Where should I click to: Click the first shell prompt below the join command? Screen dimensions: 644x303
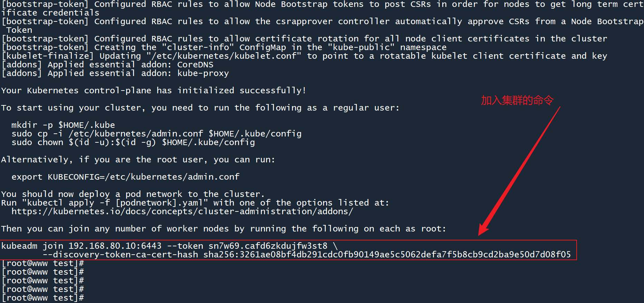click(x=43, y=263)
